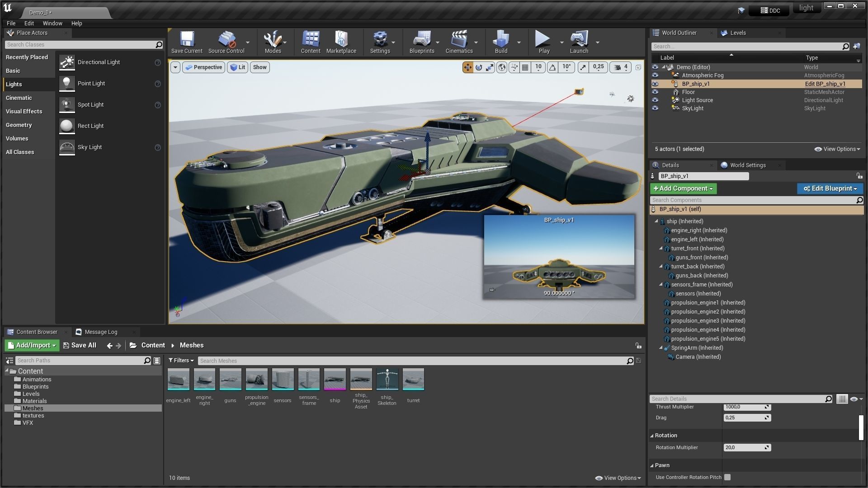Switch to the Message Log tab
The image size is (868, 488).
101,332
